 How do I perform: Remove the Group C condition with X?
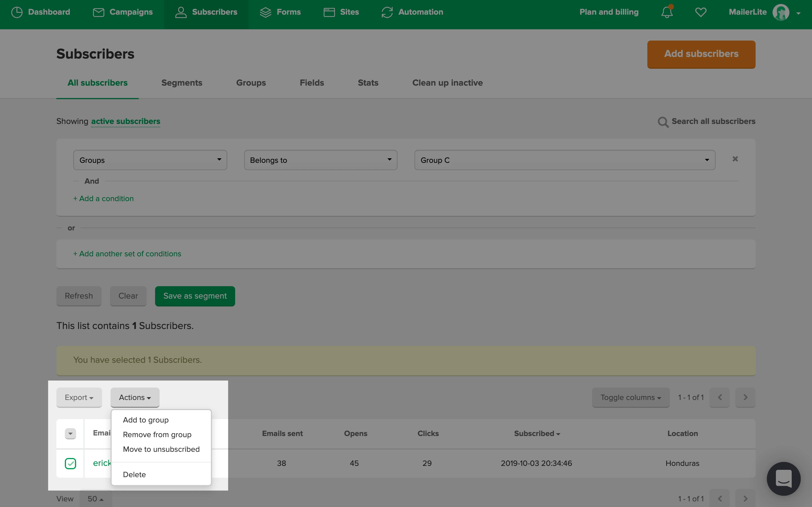(x=735, y=159)
